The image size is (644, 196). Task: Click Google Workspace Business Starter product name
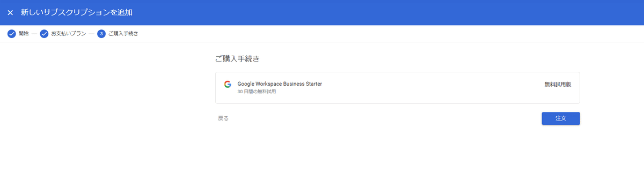pos(280,84)
